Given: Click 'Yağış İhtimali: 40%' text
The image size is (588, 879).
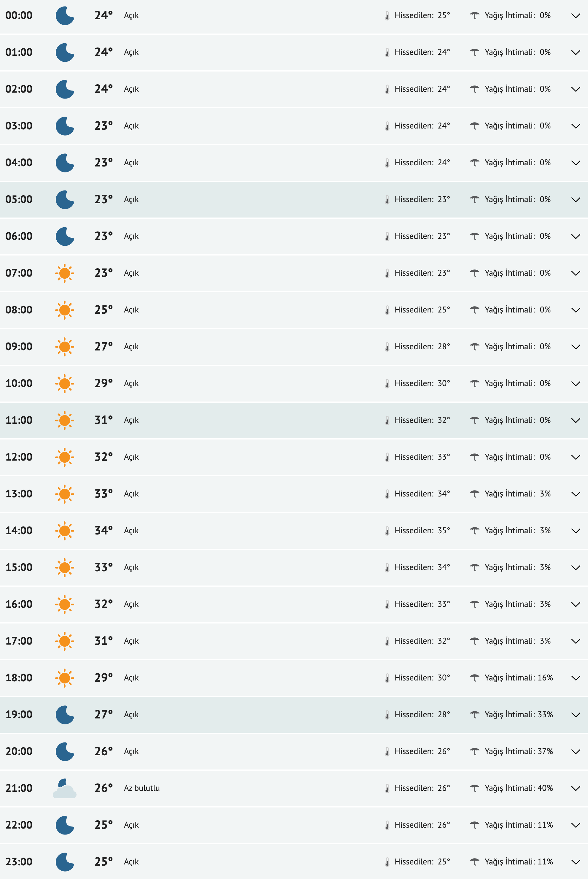Looking at the screenshot, I should tap(518, 788).
